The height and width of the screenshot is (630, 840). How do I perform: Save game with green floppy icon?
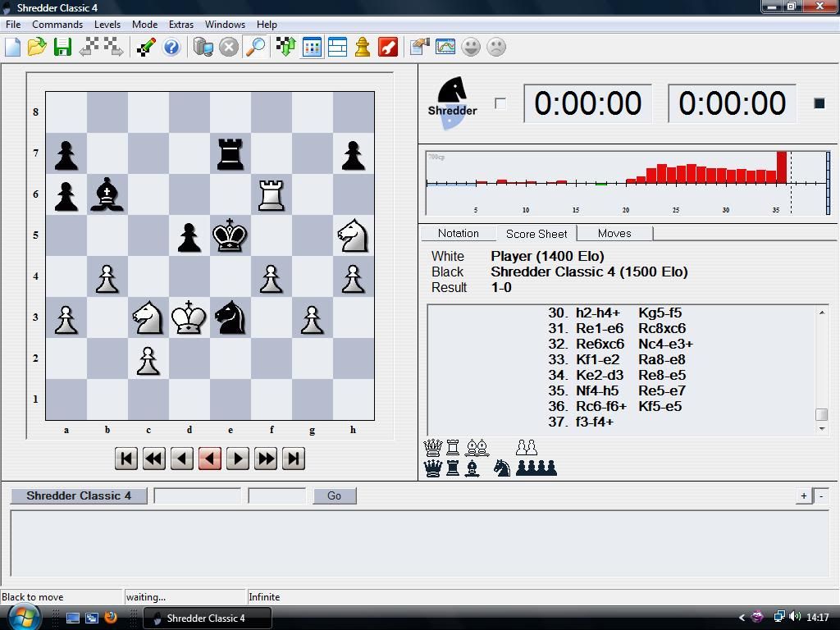[62, 47]
